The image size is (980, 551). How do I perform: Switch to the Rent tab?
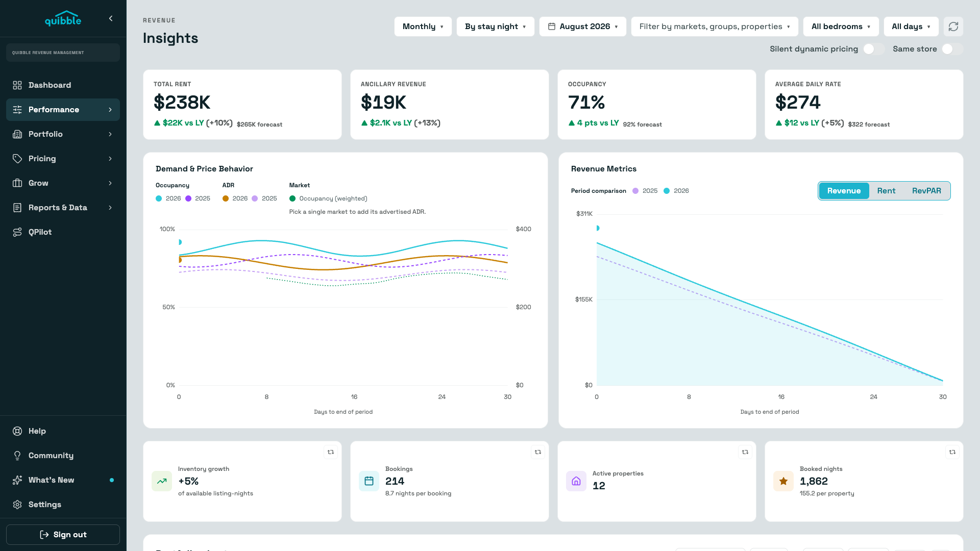tap(886, 191)
